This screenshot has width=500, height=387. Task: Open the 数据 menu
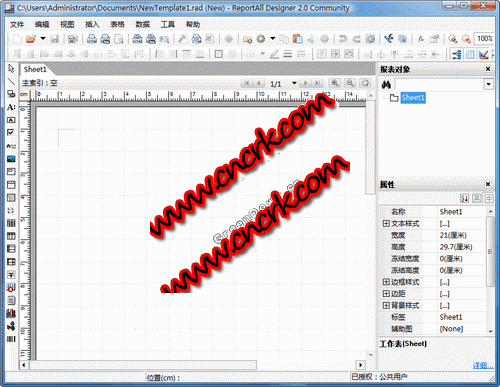click(142, 24)
